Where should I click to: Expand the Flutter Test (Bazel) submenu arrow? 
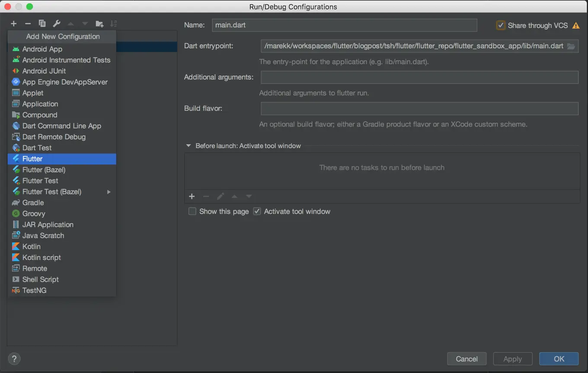(109, 192)
